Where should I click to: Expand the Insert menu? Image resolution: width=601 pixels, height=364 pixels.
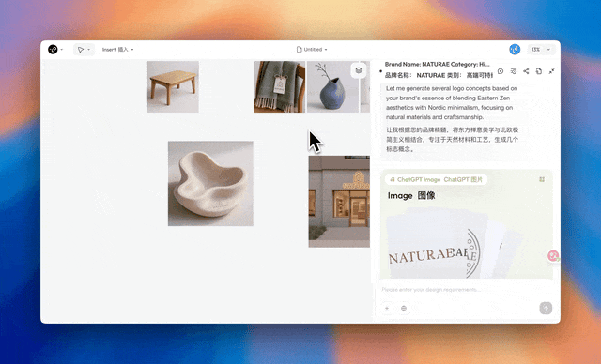click(117, 50)
